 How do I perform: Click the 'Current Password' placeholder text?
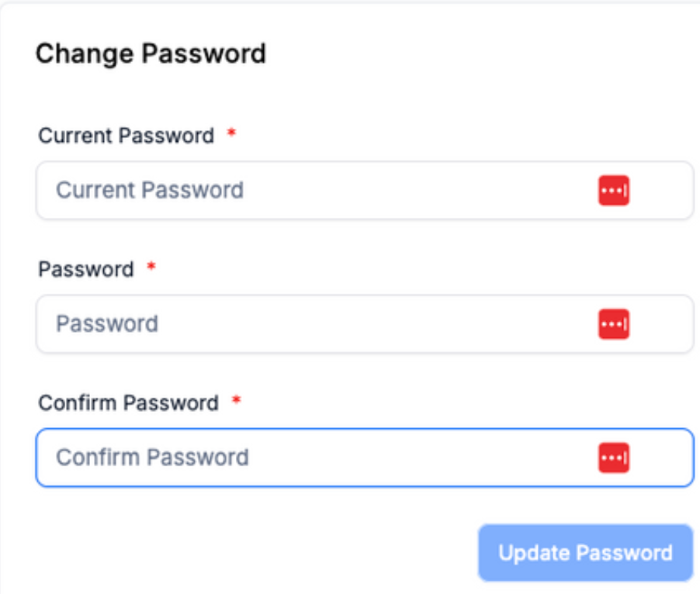(150, 191)
